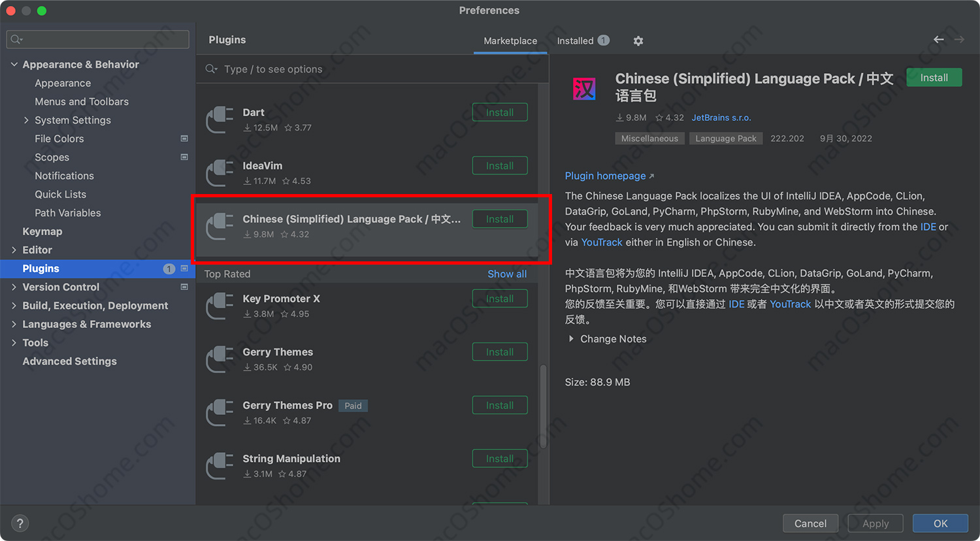Click the forward navigation arrow
Viewport: 980px width, 541px height.
pos(959,40)
